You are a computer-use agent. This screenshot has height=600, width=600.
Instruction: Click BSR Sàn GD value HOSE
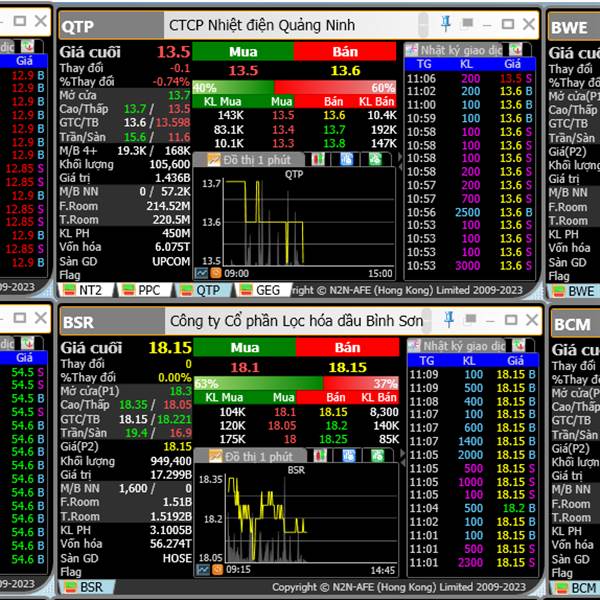coord(177,558)
